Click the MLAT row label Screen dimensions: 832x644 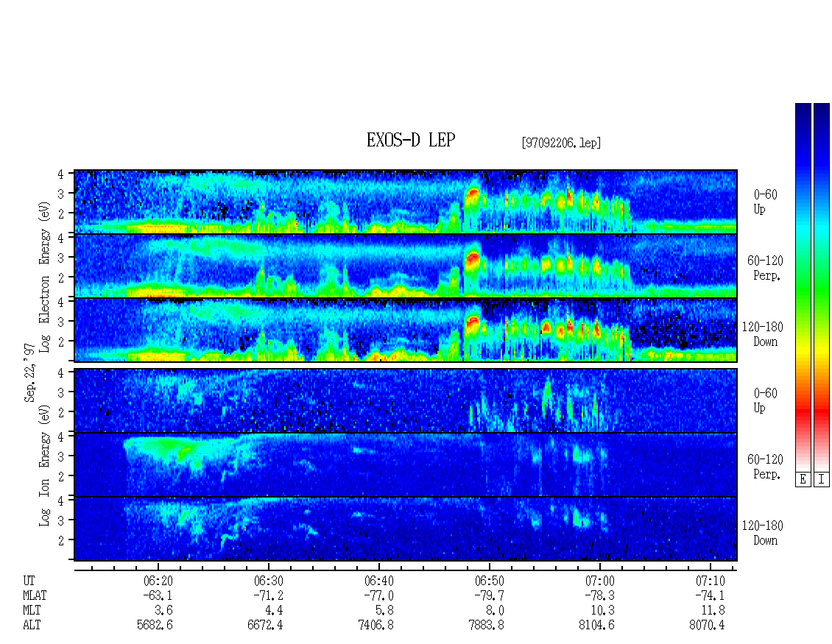(35, 595)
